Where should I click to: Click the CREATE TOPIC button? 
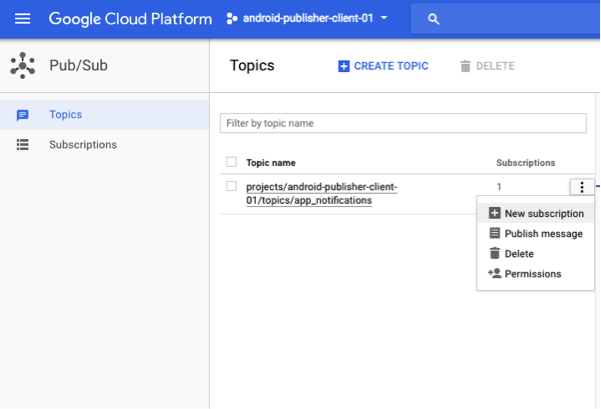pyautogui.click(x=383, y=66)
